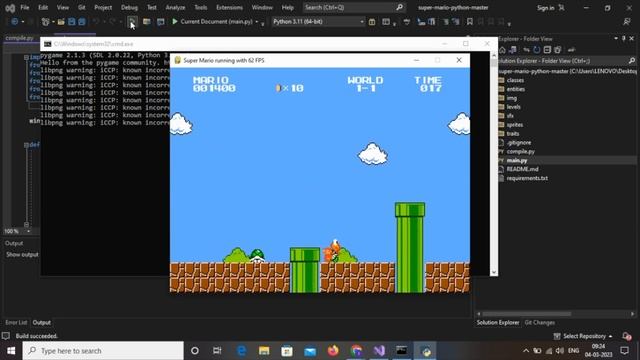Click the Save All icon in the toolbar
Screen dimensions: 640x360
pos(82,22)
